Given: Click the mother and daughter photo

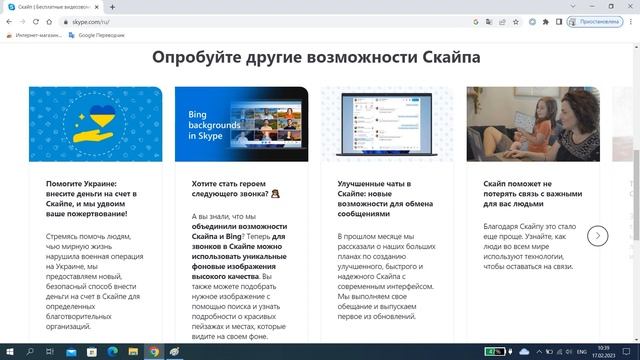Looking at the screenshot, I should (533, 124).
